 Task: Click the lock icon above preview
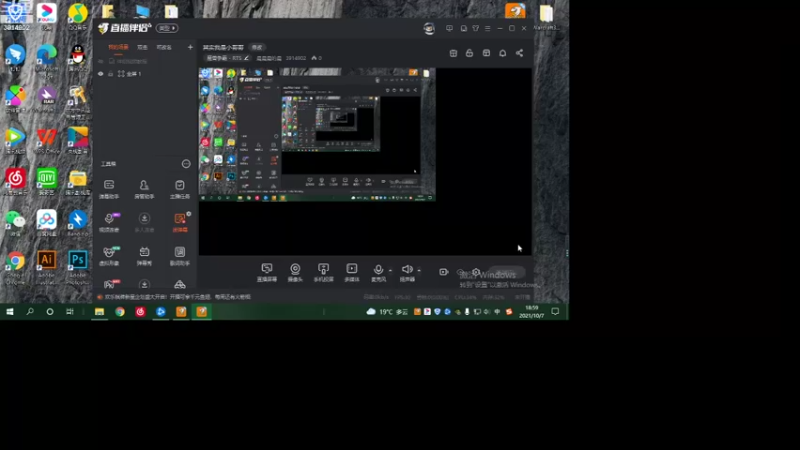(x=469, y=53)
